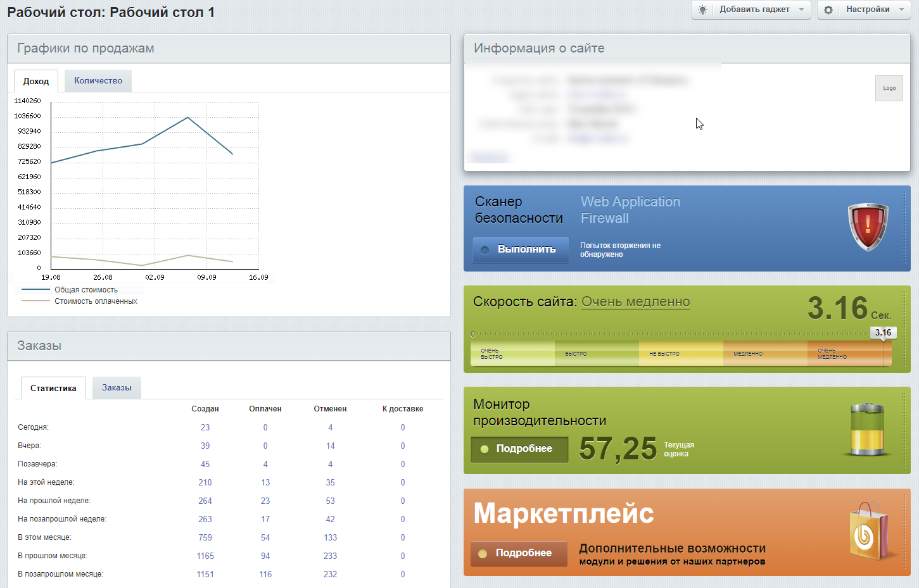Select the Доход chart tab

pos(36,81)
